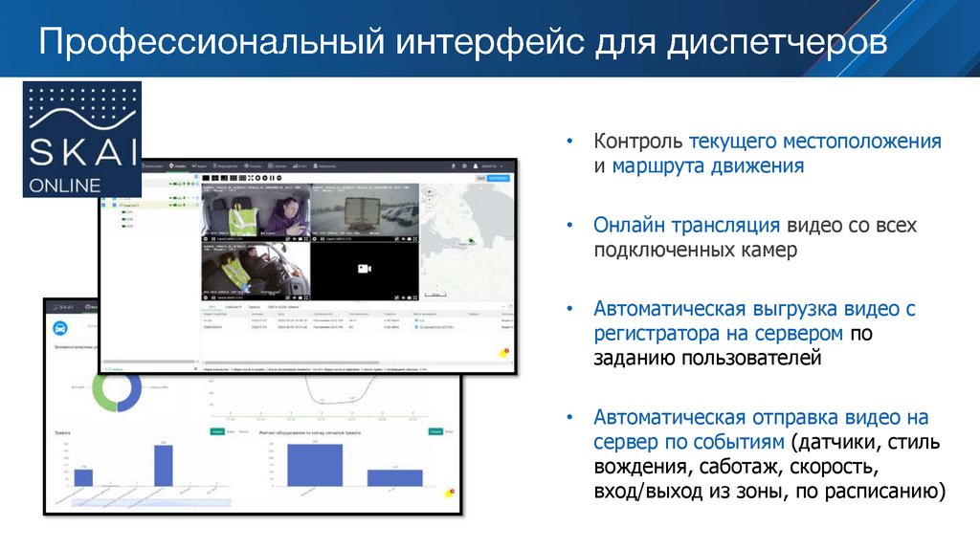The image size is (980, 549).
Task: Click the download icon in the dark header
Action: point(453,166)
